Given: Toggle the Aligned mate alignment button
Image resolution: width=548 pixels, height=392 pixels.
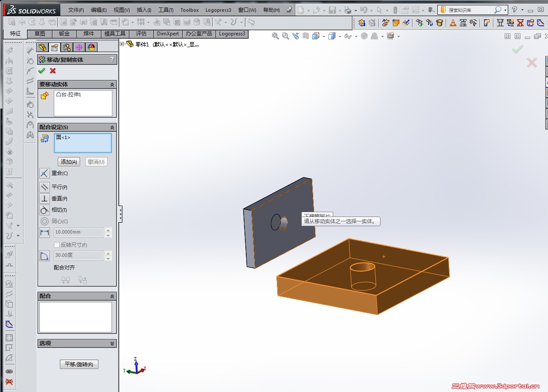Looking at the screenshot, I should coord(66,280).
